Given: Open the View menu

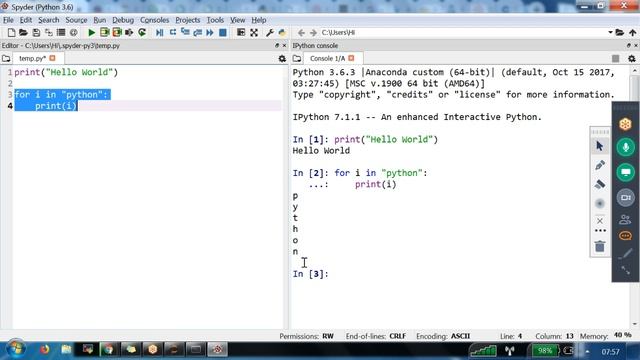Looking at the screenshot, I should click(x=237, y=20).
